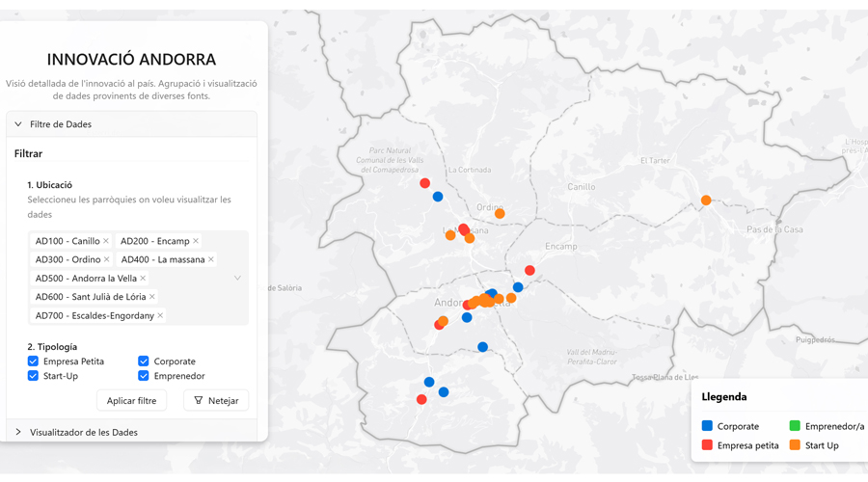868x482 pixels.
Task: Select the southernmost red marker on map
Action: point(421,399)
